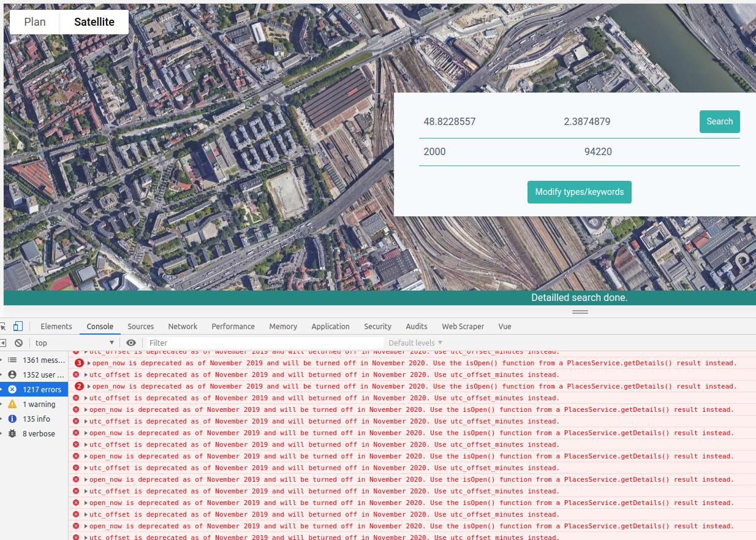Click the eye icon to create live expression
This screenshot has width=756, height=540.
131,343
